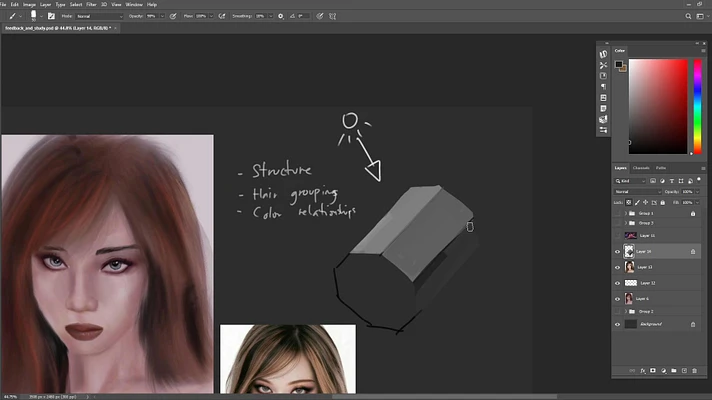The image size is (712, 400).
Task: Hide the Background layer
Action: pos(617,325)
